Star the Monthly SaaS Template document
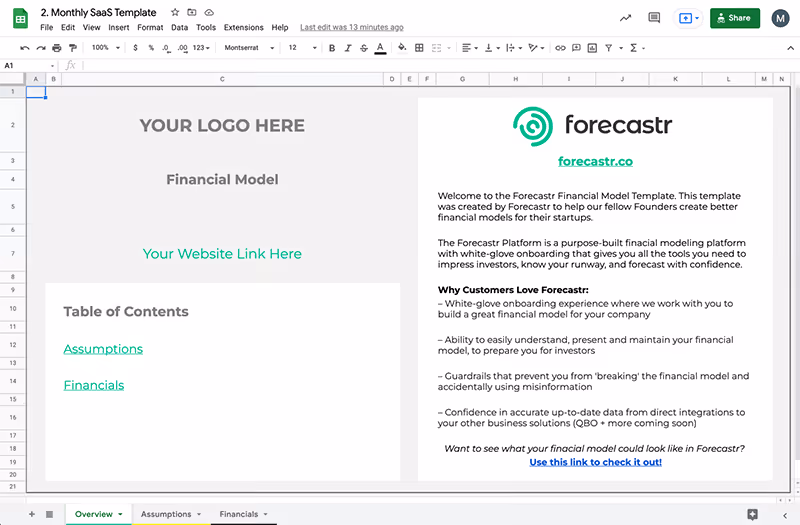 [175, 12]
